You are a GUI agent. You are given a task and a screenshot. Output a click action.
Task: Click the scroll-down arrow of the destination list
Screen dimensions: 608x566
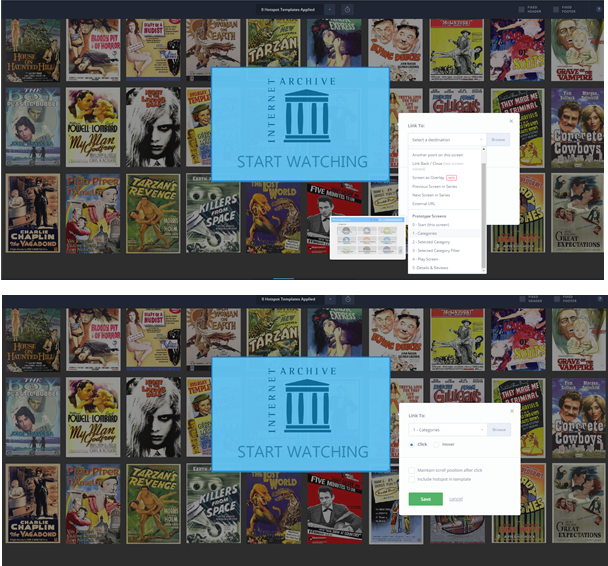point(484,271)
